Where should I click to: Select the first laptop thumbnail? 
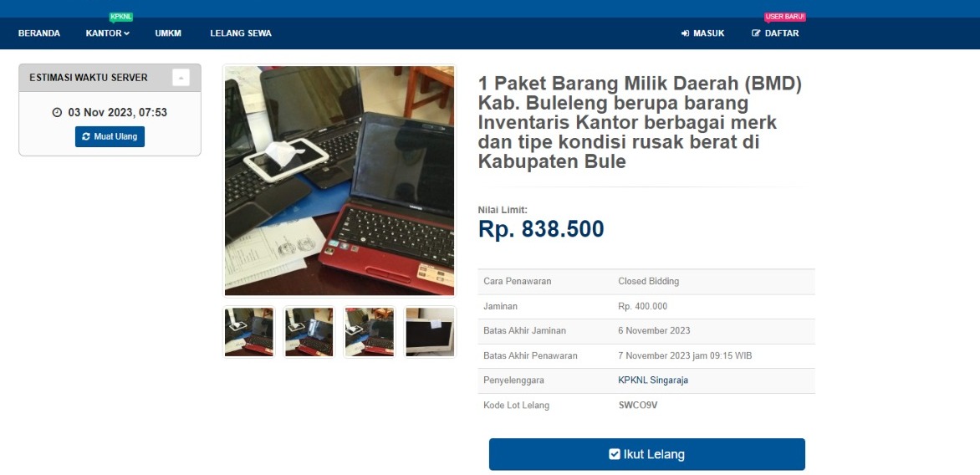(x=249, y=332)
